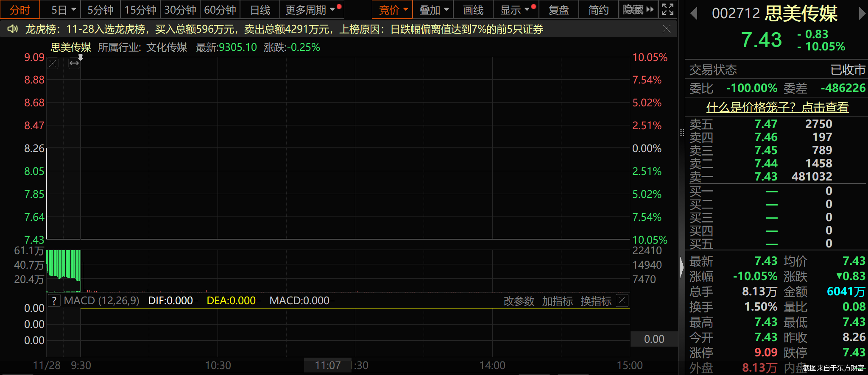Click the horizontal expand arrows icon

point(74,64)
